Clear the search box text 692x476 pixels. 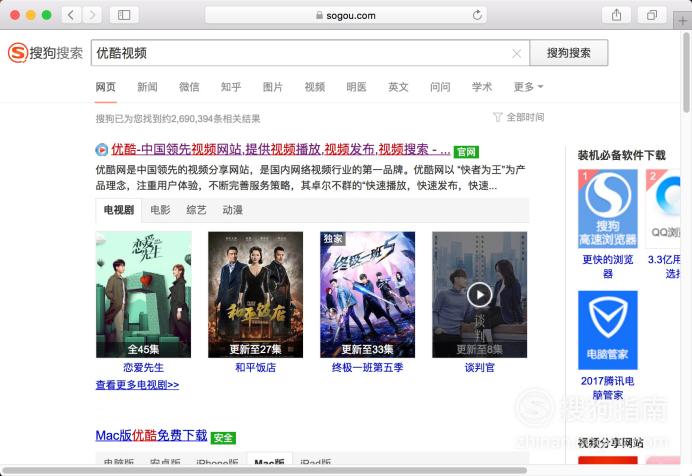[516, 53]
